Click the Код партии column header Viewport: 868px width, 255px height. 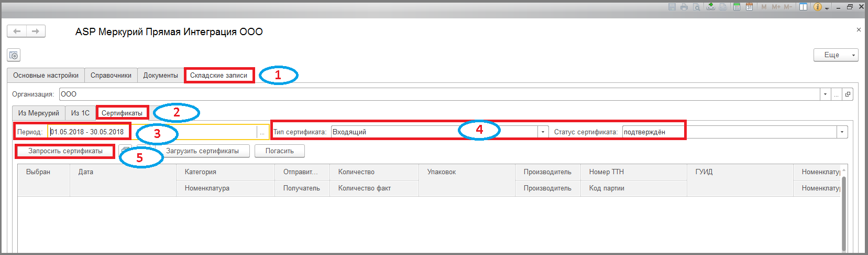(634, 188)
